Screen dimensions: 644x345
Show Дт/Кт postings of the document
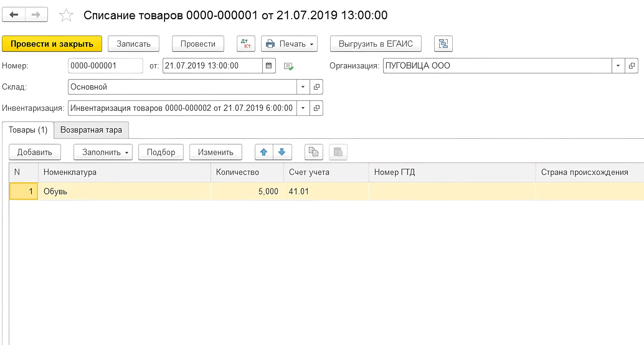(246, 44)
